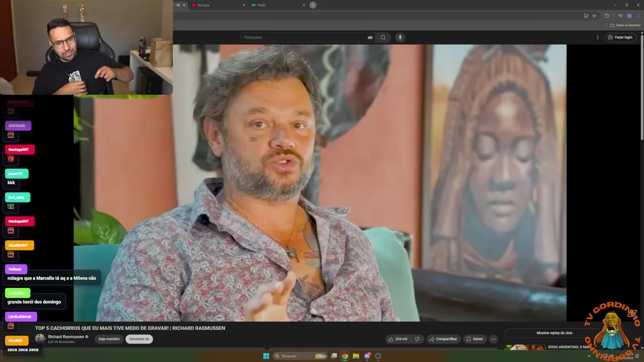This screenshot has width=644, height=362.
Task: Open Discord from the taskbar
Action: click(x=367, y=356)
